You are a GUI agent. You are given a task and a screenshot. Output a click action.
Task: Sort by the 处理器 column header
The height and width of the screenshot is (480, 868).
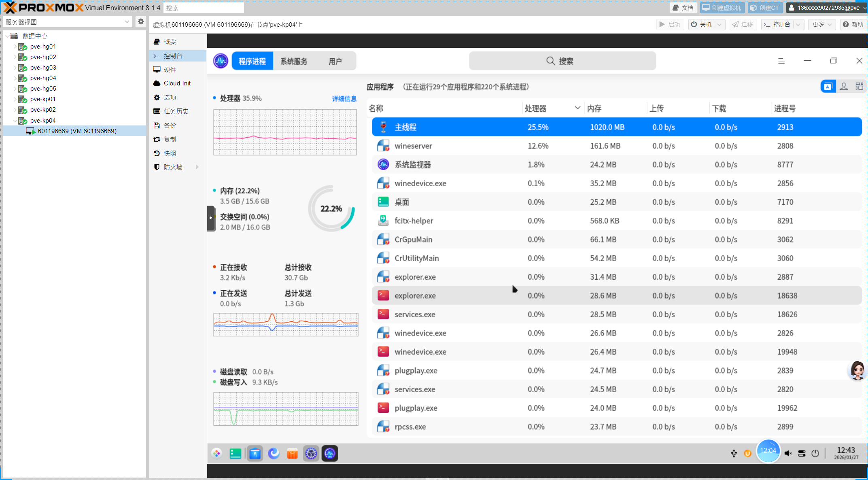tap(552, 108)
